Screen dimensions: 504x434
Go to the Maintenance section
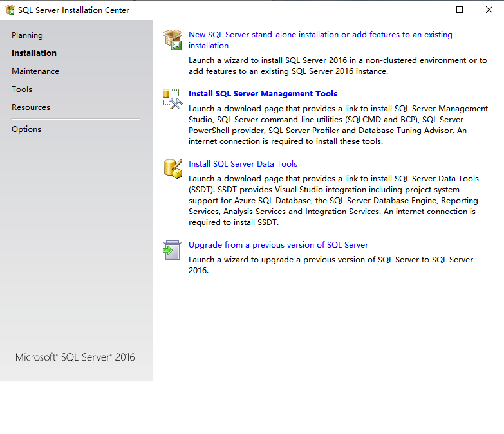[x=35, y=71]
